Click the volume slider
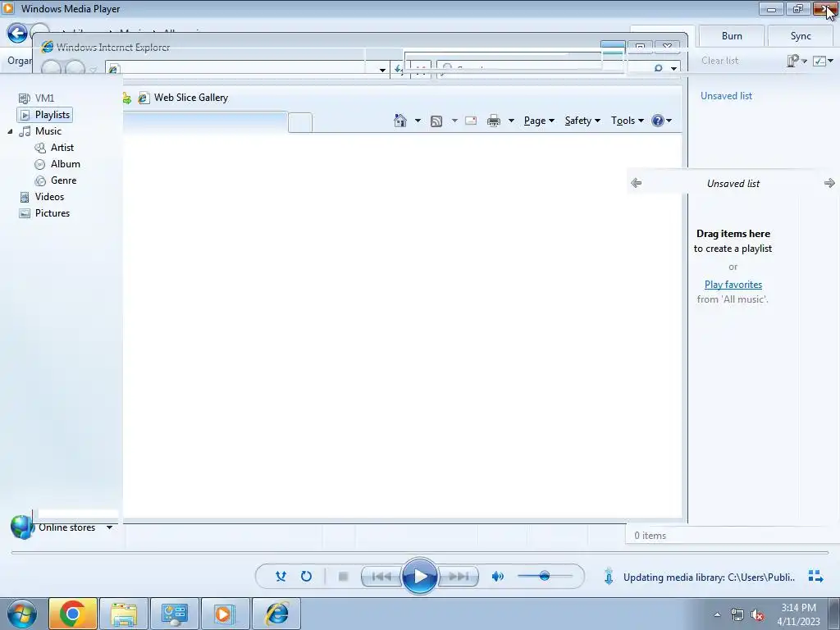 pos(545,577)
